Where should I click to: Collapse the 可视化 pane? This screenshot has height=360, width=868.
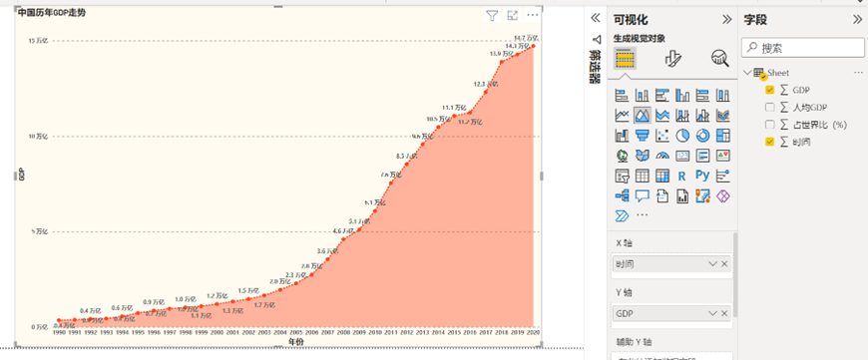pyautogui.click(x=727, y=19)
